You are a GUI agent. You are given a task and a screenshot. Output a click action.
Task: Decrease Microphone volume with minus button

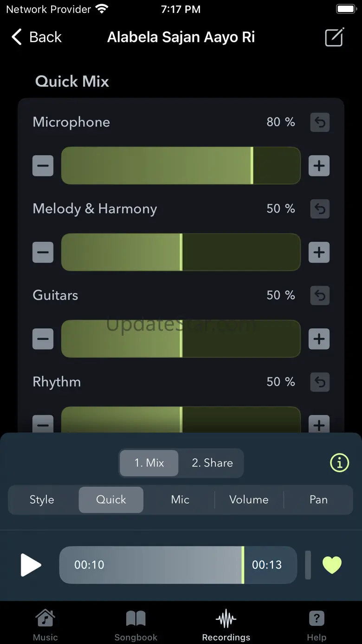click(43, 166)
